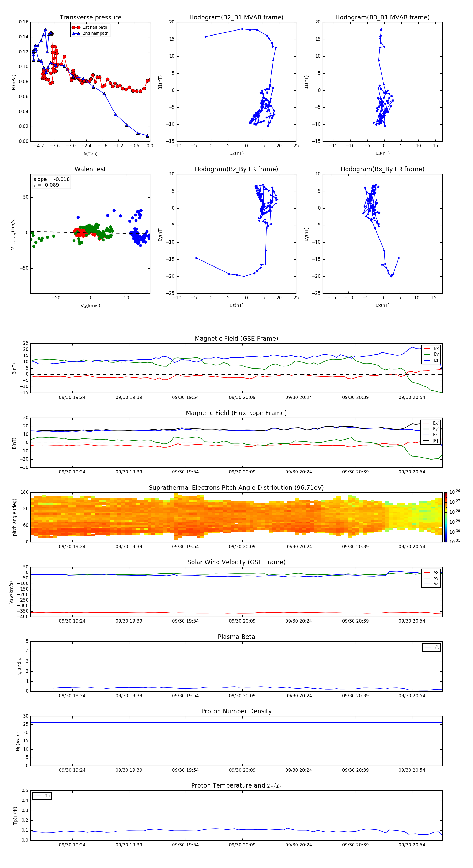
Task: Click the 'WalenTest' plot title
Action: point(90,169)
